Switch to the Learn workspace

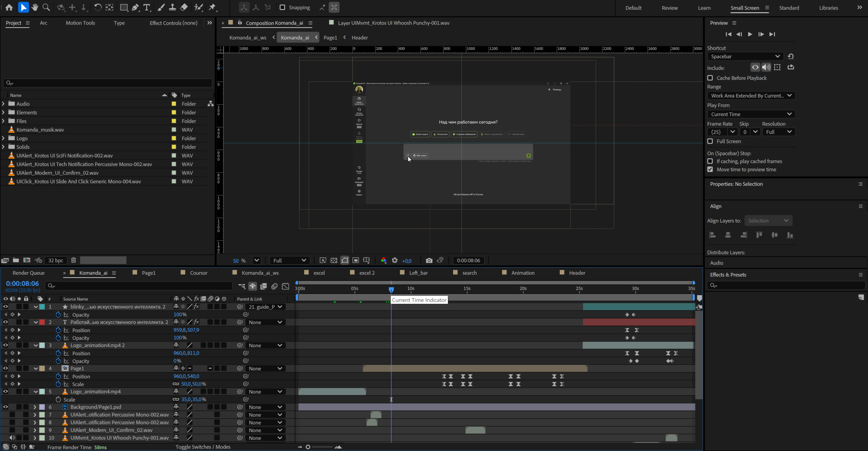pos(704,7)
